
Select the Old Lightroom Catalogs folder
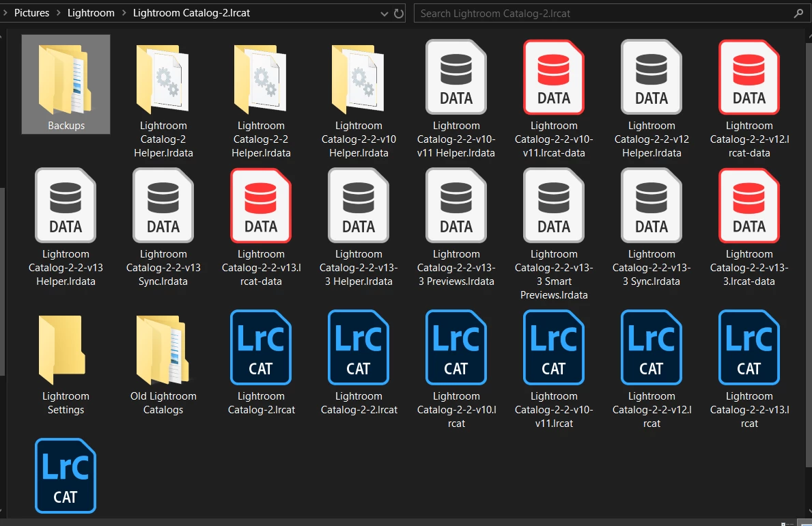point(163,350)
